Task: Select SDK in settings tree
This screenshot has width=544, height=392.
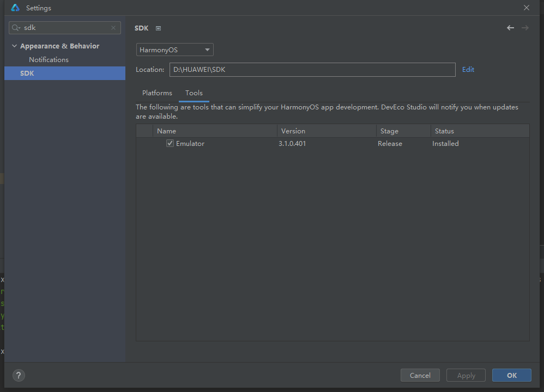Action: [x=65, y=73]
